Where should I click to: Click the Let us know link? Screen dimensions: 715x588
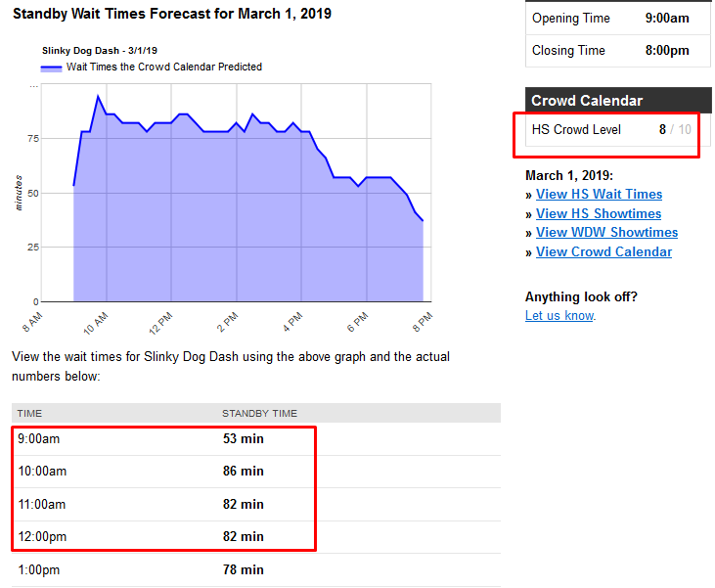click(559, 315)
